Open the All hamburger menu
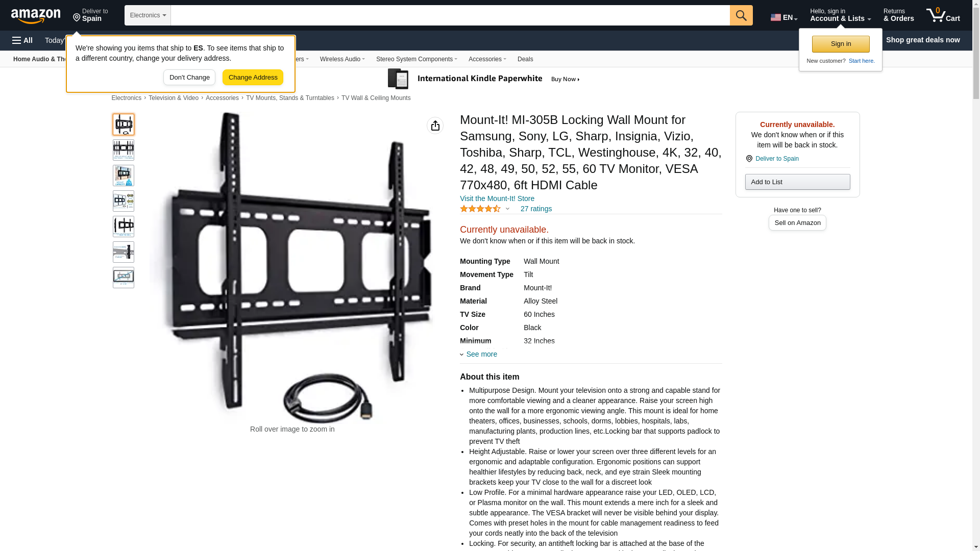Image resolution: width=980 pixels, height=551 pixels. coord(22,40)
